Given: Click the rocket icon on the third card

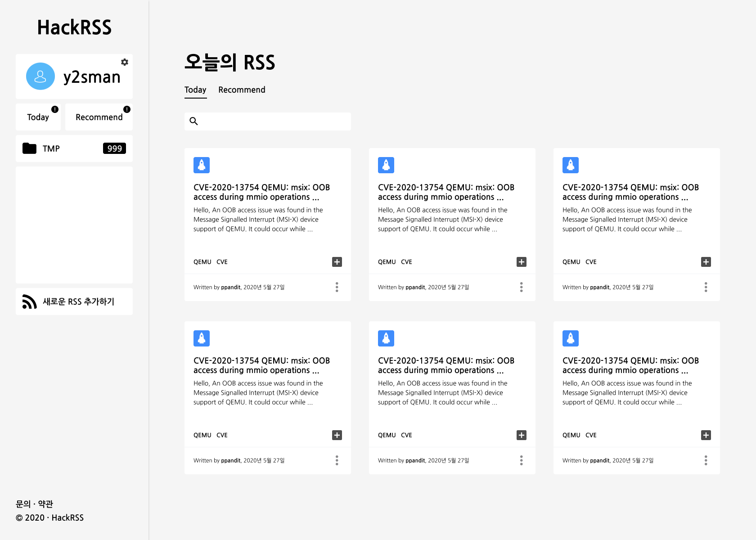Looking at the screenshot, I should 571,165.
